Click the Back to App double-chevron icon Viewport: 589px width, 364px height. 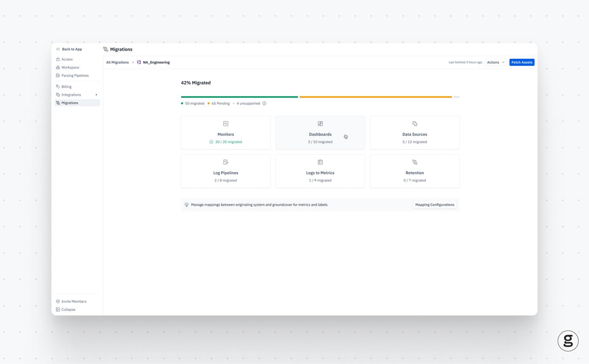[58, 49]
